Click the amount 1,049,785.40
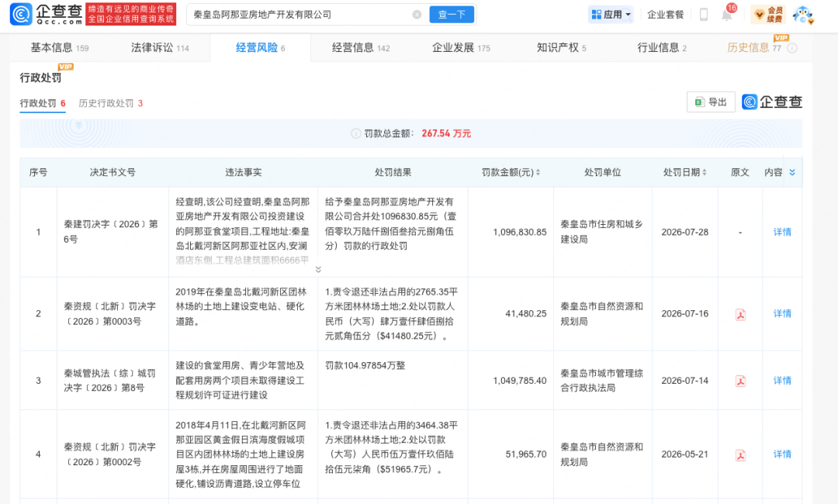 click(519, 380)
